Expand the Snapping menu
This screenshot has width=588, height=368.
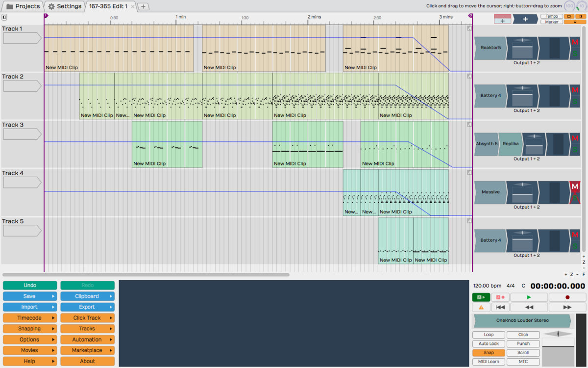click(29, 329)
